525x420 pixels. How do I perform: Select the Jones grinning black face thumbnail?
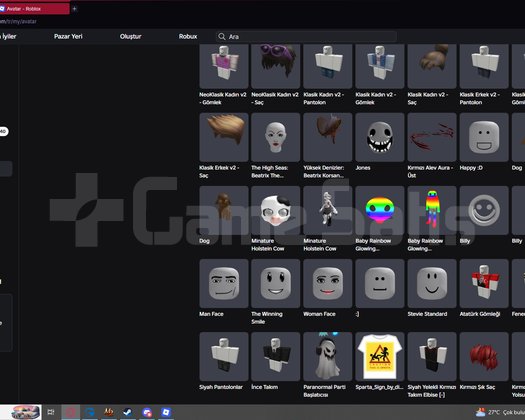coord(380,137)
